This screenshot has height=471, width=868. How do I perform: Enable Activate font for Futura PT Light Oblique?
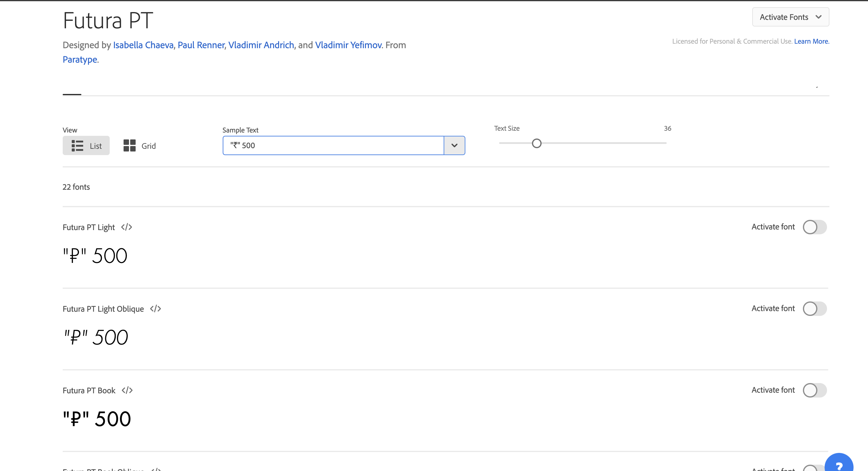[x=814, y=308]
